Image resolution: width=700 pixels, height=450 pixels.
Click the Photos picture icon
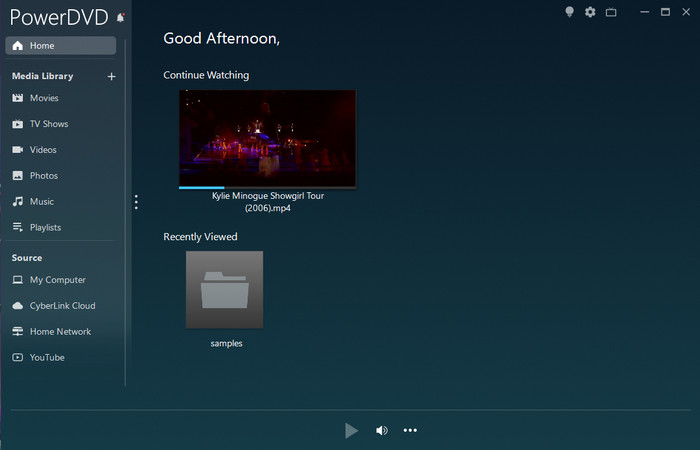click(18, 175)
